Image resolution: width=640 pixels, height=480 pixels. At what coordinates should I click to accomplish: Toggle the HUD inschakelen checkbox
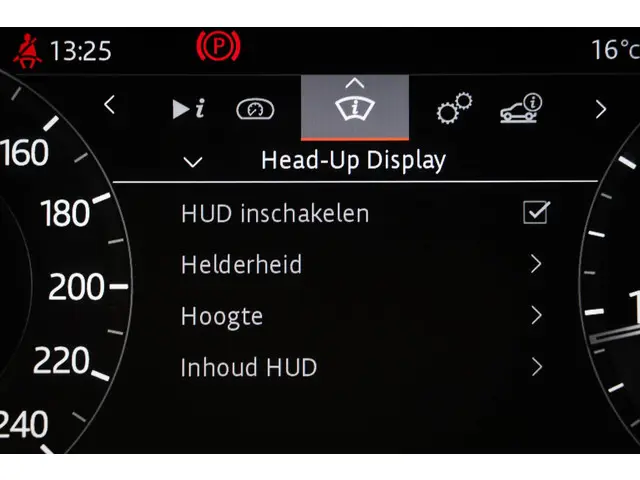(x=536, y=212)
